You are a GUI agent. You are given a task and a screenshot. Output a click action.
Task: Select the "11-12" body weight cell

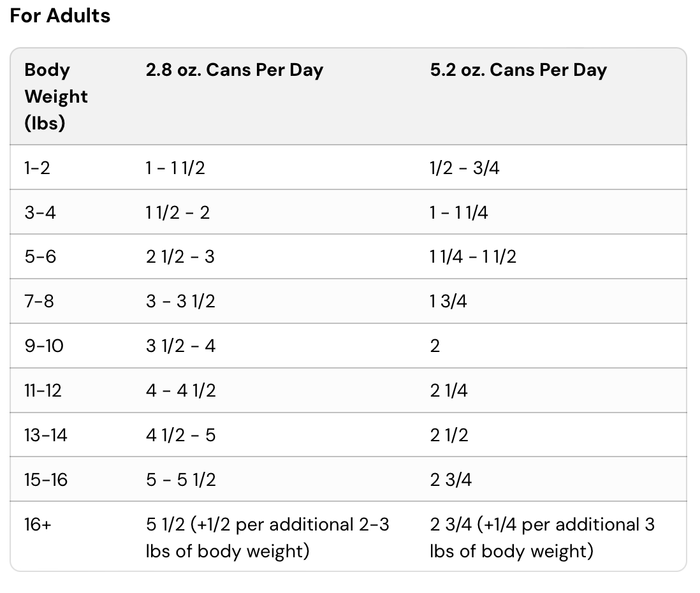[43, 390]
